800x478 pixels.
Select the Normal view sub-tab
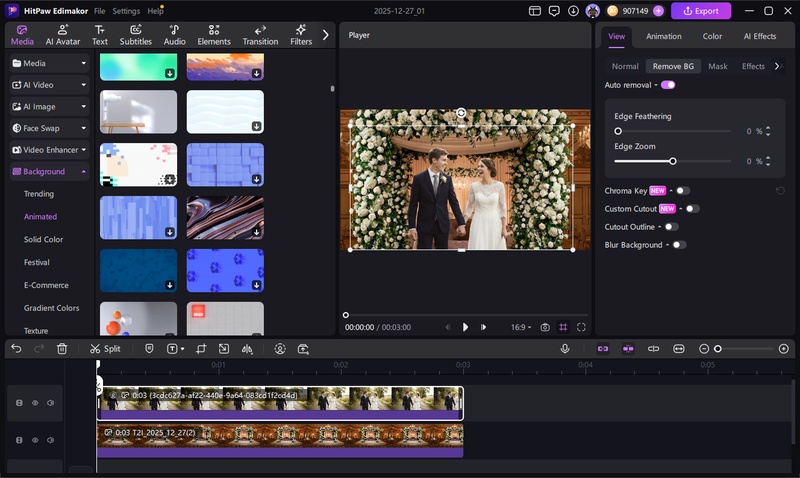(x=625, y=66)
